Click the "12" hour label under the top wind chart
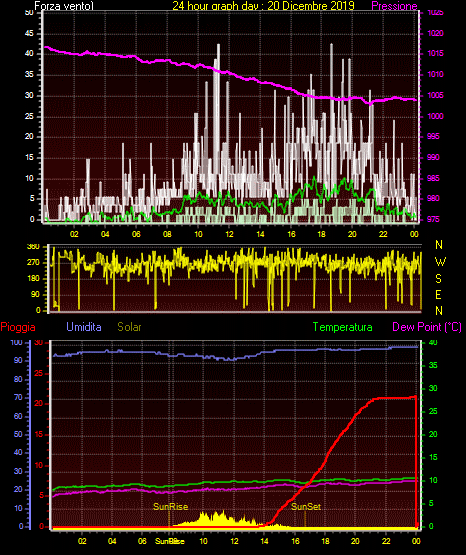Screen dimensions: 466x555 pos(229,234)
